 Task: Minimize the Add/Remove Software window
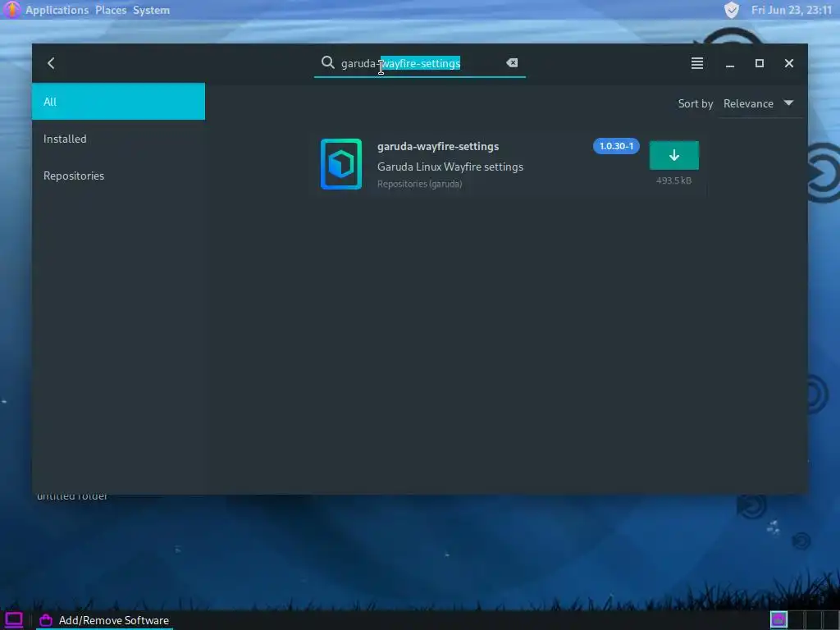729,63
